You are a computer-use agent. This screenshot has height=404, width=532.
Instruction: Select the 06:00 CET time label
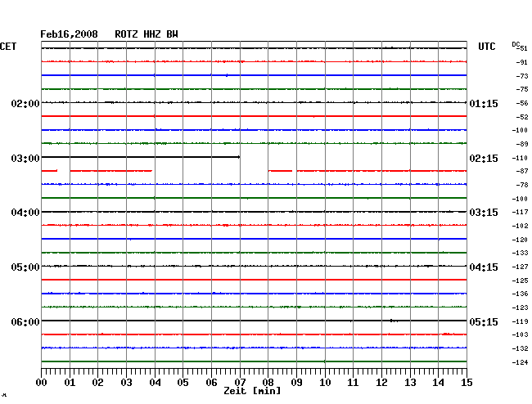tap(25, 321)
